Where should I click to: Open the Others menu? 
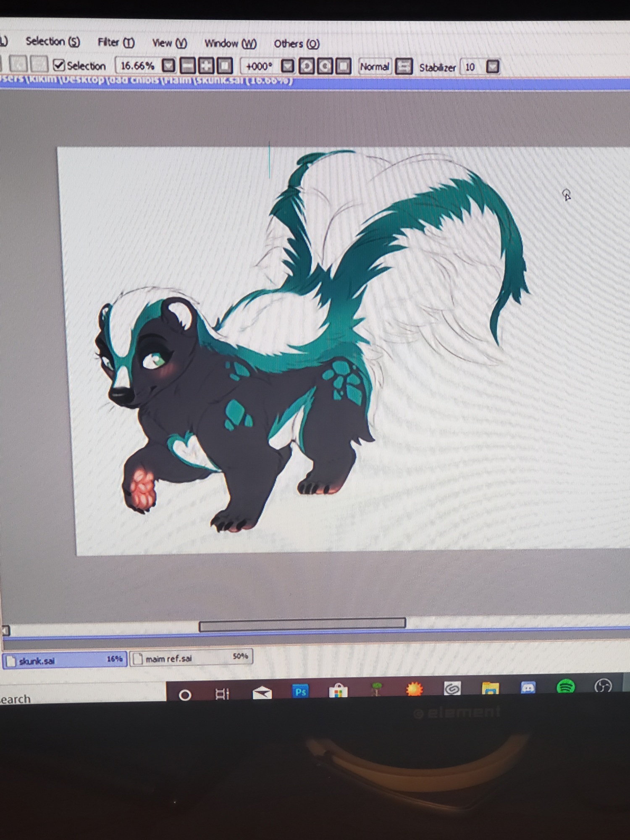pos(297,44)
